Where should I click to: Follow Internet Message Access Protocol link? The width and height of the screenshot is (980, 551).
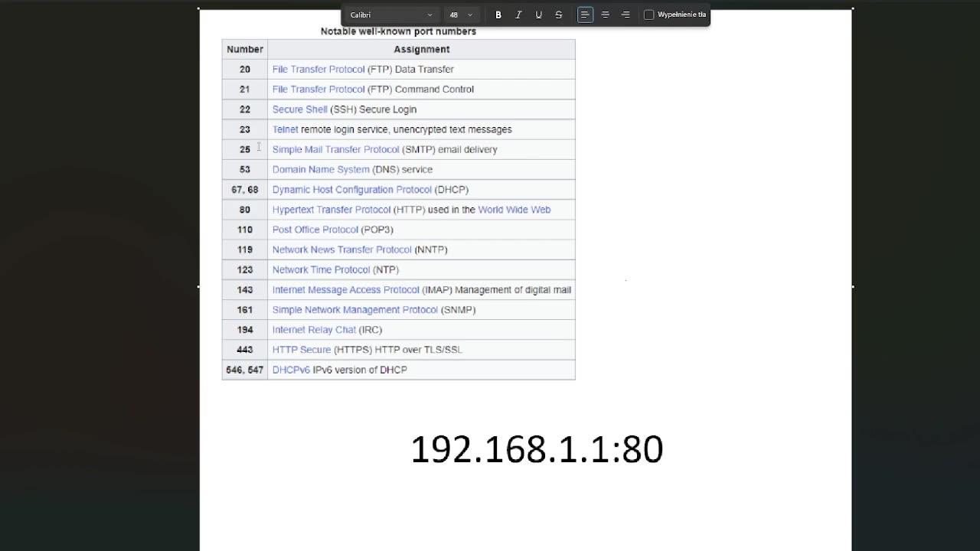(346, 289)
